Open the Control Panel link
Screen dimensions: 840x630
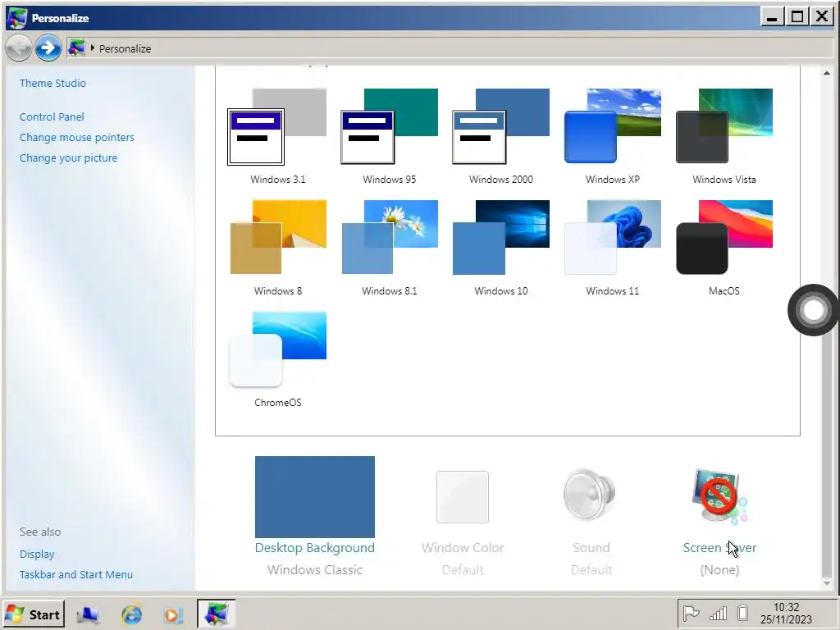(x=52, y=116)
